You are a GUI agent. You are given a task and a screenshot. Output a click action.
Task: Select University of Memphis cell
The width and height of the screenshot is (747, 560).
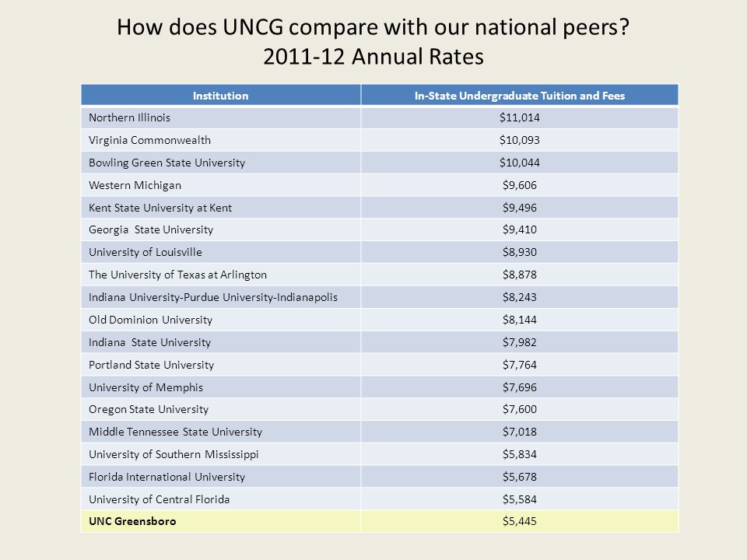point(220,387)
